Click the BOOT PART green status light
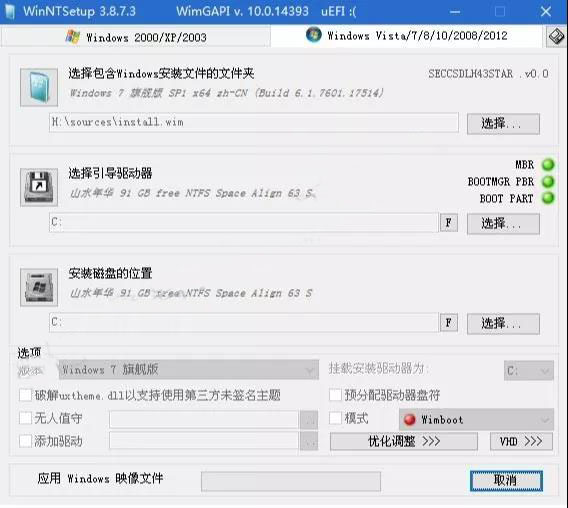This screenshot has width=568, height=508. 548,198
